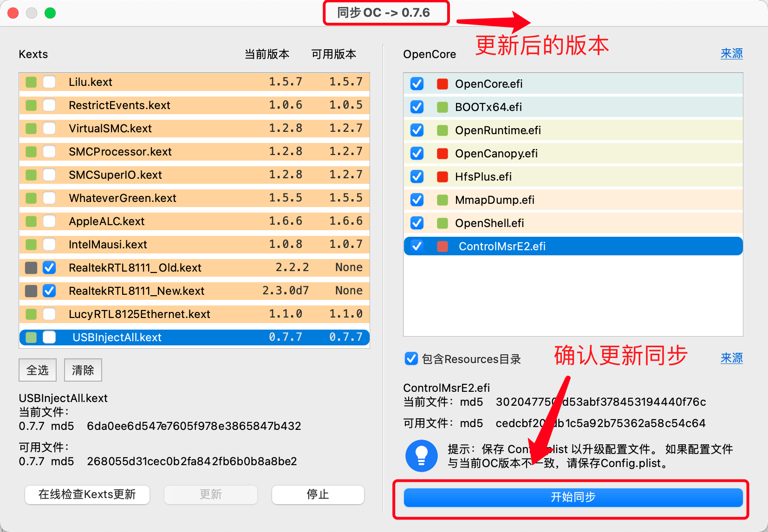The height and width of the screenshot is (532, 768).
Task: Click the status square for IntelMausi.kext
Action: pyautogui.click(x=31, y=245)
